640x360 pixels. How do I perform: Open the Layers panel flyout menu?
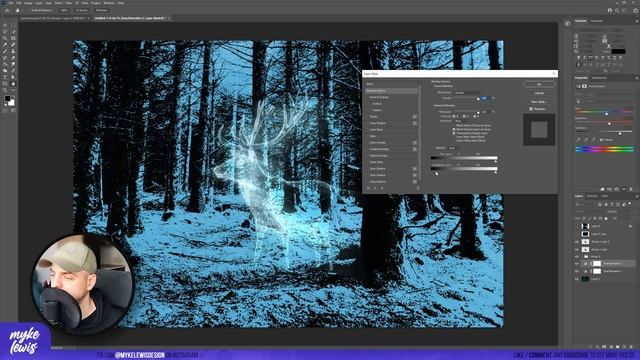click(636, 196)
